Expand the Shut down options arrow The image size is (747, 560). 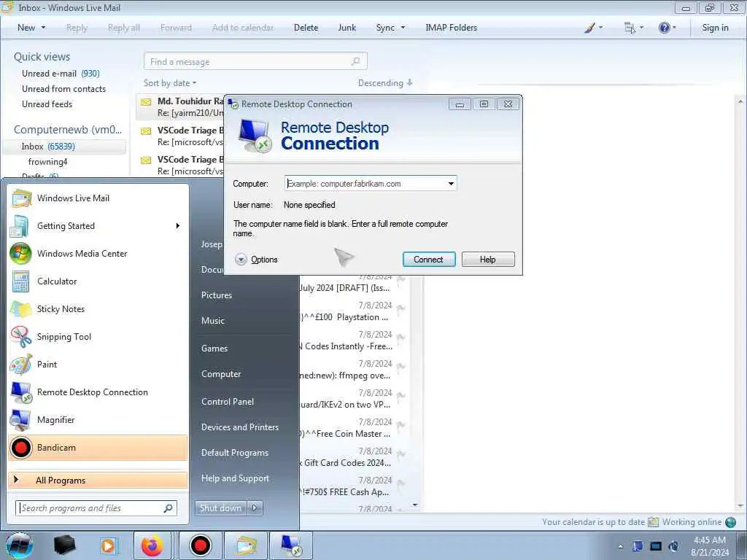(255, 508)
